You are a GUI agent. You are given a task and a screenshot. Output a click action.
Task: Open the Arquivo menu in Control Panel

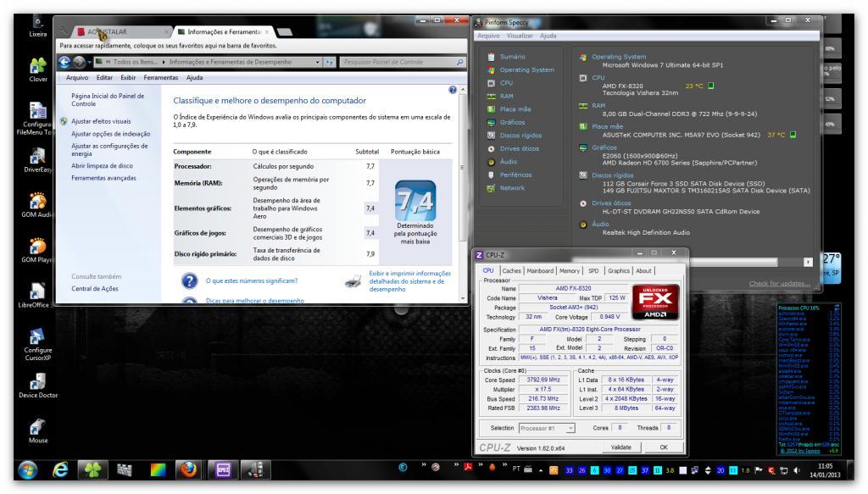click(77, 78)
